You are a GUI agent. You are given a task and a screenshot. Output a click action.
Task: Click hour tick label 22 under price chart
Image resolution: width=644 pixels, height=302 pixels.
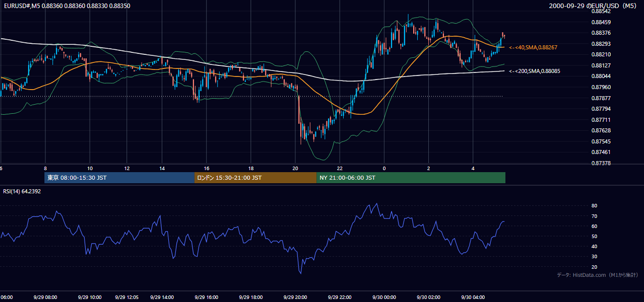coord(340,168)
